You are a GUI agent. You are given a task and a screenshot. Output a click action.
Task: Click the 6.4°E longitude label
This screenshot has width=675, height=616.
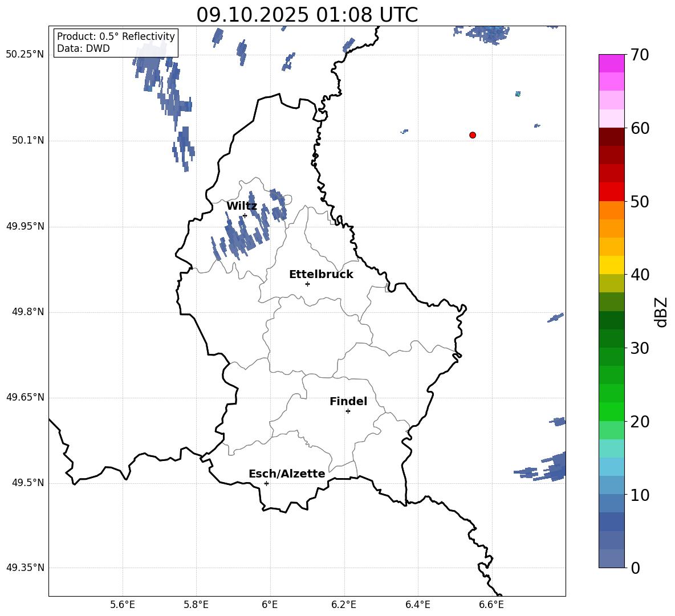(417, 605)
